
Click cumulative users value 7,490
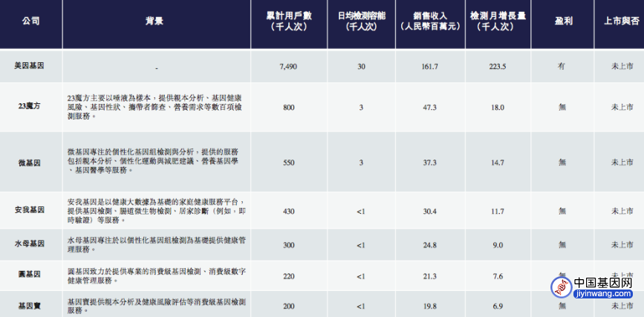pos(288,66)
